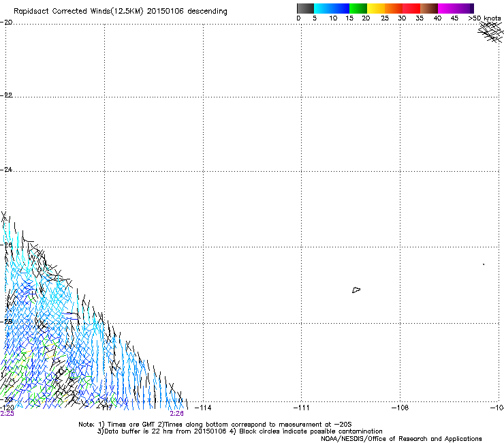This screenshot has width=504, height=443.
Task: Click the '-24' latitude axis label
Action: coord(6,170)
